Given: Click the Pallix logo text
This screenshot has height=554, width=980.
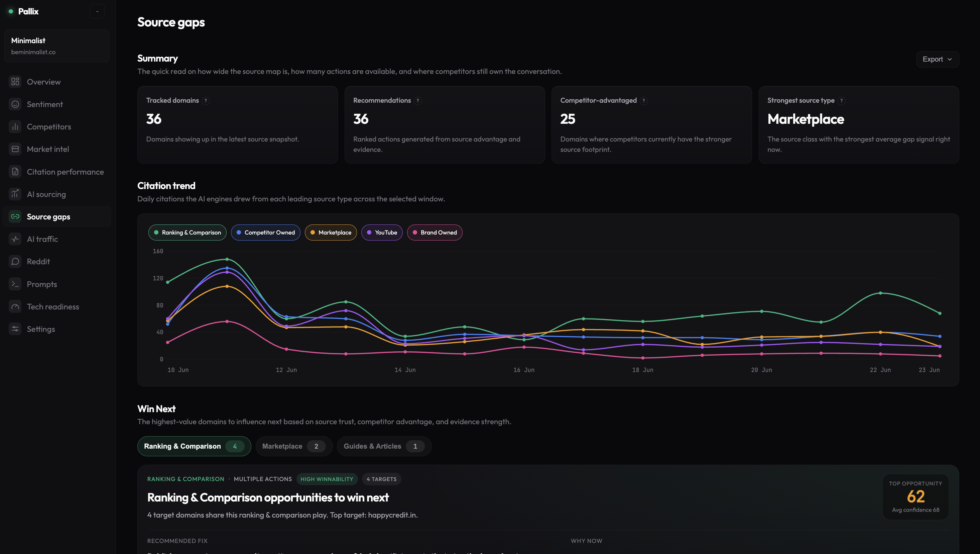Looking at the screenshot, I should (x=28, y=11).
